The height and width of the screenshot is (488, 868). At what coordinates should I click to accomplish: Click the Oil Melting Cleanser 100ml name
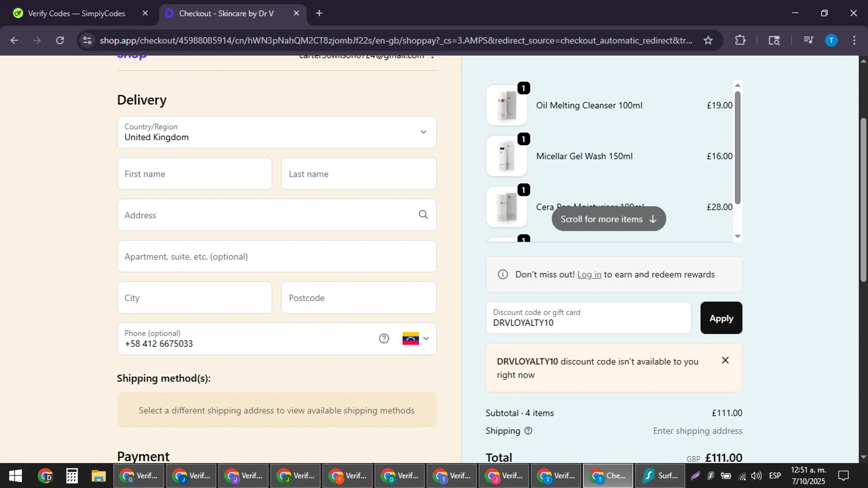click(589, 105)
